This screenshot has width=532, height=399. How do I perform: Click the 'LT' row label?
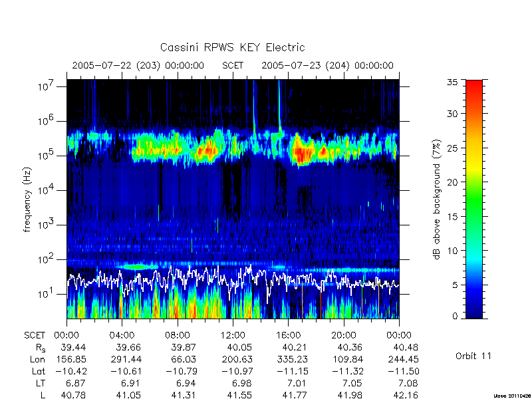point(40,383)
